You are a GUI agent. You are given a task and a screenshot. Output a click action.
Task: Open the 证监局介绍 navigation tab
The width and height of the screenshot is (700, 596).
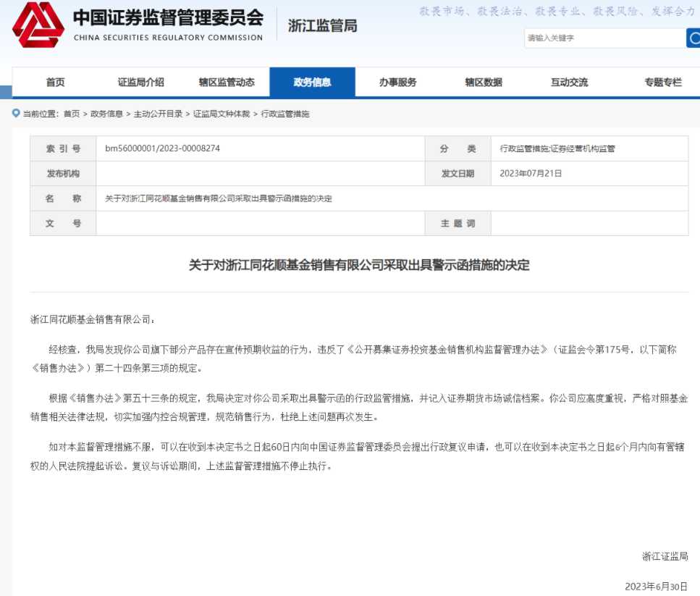coord(141,82)
